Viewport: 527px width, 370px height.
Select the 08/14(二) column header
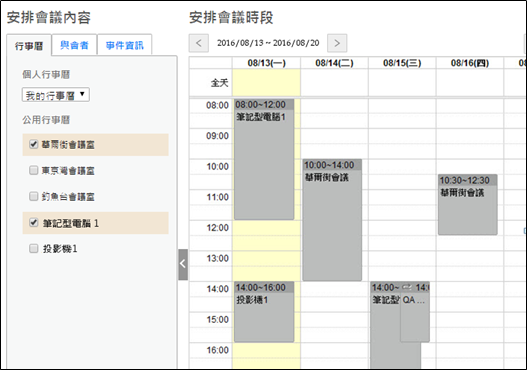[334, 63]
